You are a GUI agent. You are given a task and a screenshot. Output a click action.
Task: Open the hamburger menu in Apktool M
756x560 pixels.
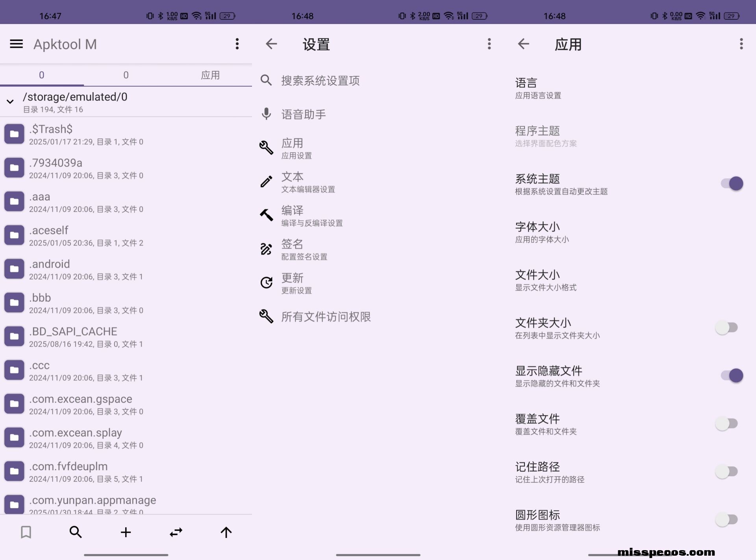click(x=16, y=44)
